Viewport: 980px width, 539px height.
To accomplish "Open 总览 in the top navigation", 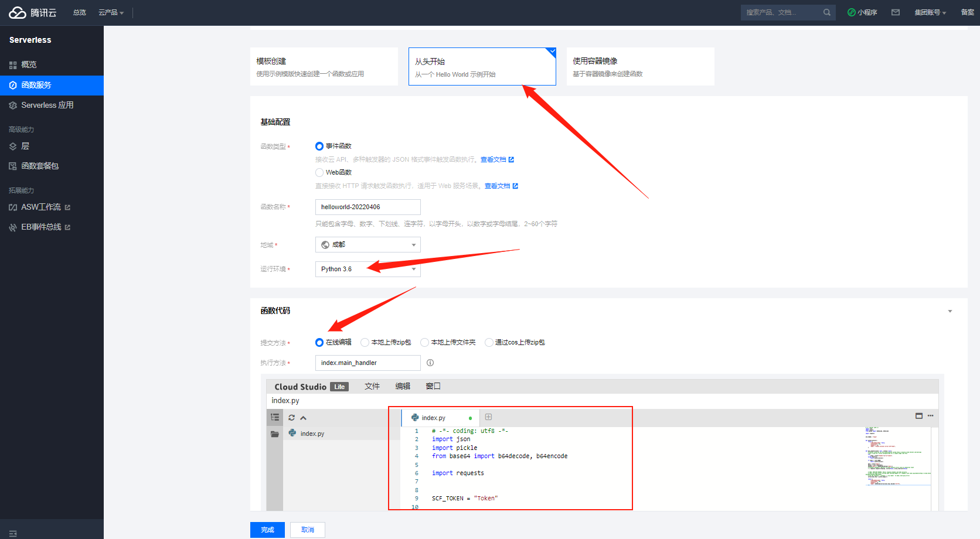I will tap(80, 12).
